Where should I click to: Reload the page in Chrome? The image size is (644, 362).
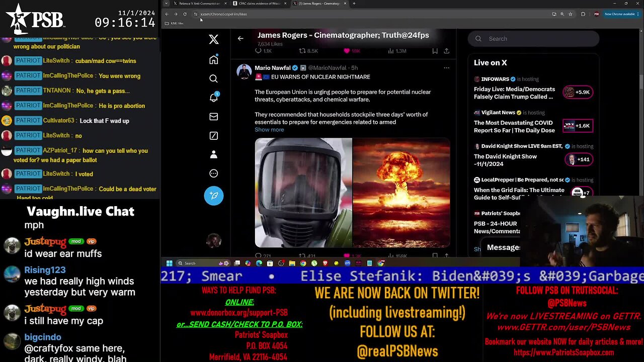click(185, 14)
